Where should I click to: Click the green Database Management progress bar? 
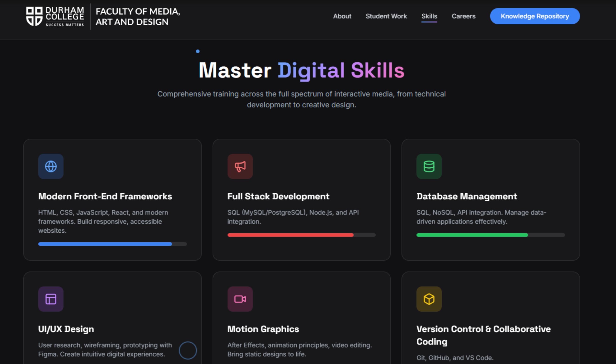[x=472, y=235]
